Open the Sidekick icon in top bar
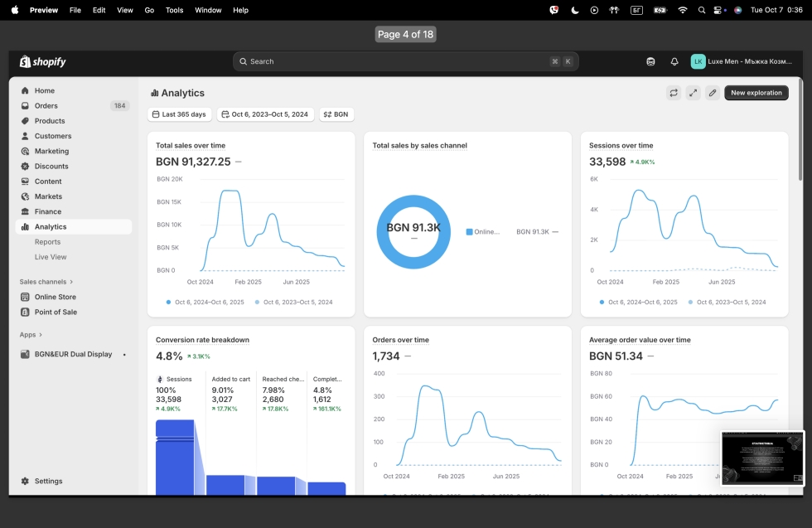This screenshot has width=812, height=528. tap(651, 61)
